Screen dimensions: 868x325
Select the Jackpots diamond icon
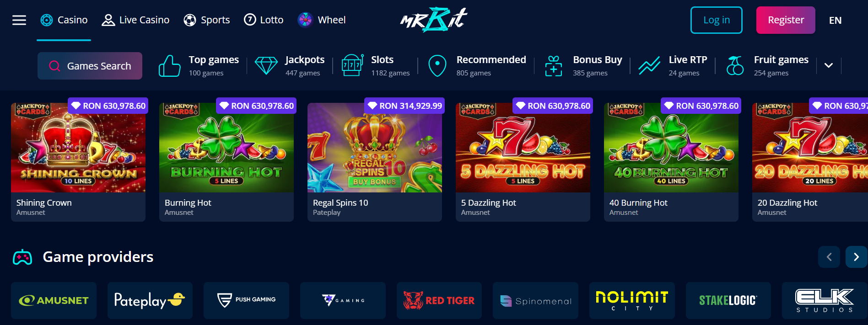tap(266, 66)
